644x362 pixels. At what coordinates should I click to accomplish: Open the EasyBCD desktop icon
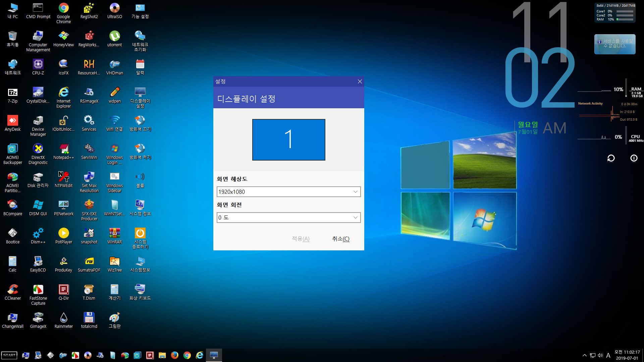(38, 264)
